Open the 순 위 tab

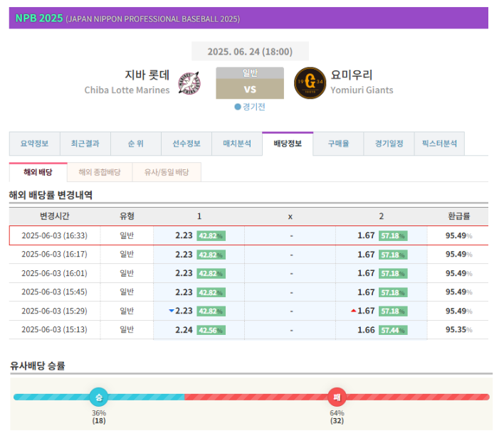[136, 144]
